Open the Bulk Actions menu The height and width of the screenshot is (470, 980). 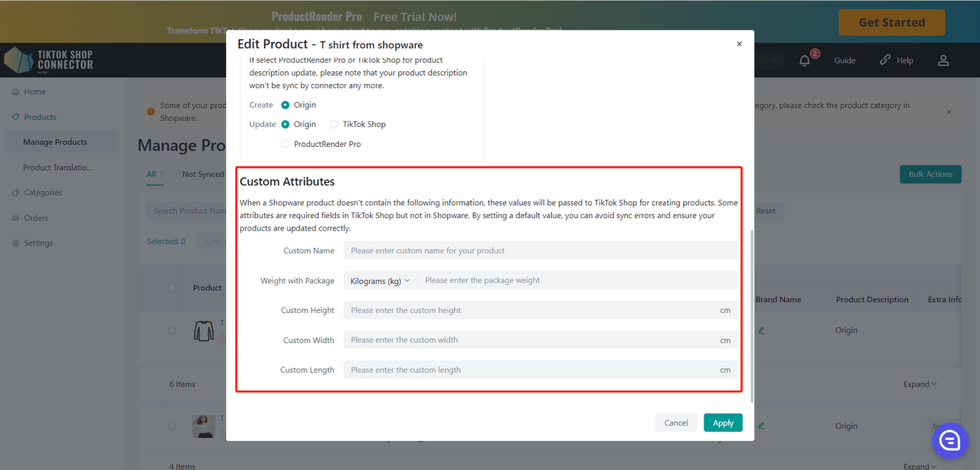click(929, 175)
